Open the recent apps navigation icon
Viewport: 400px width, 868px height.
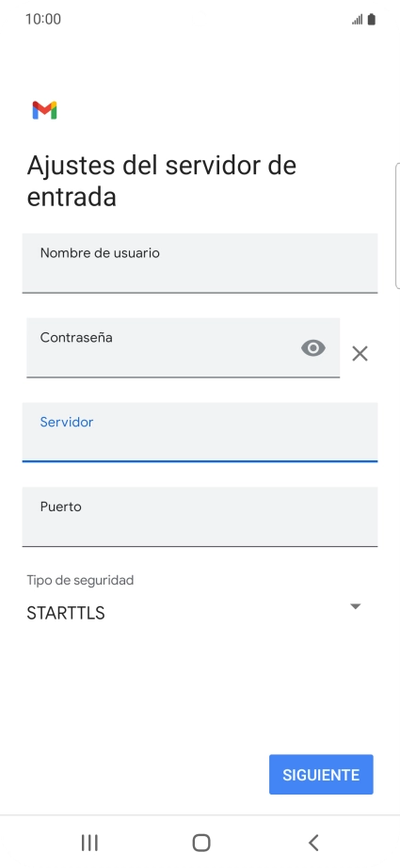click(89, 843)
